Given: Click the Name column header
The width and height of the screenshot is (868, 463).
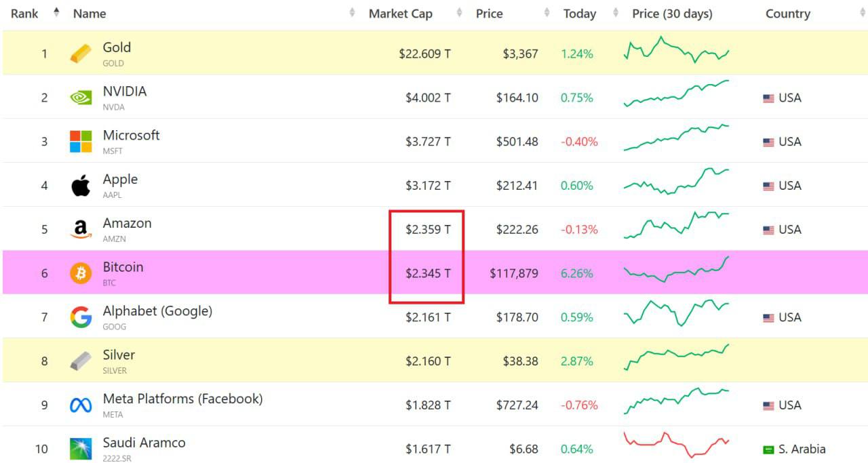Looking at the screenshot, I should coord(90,14).
